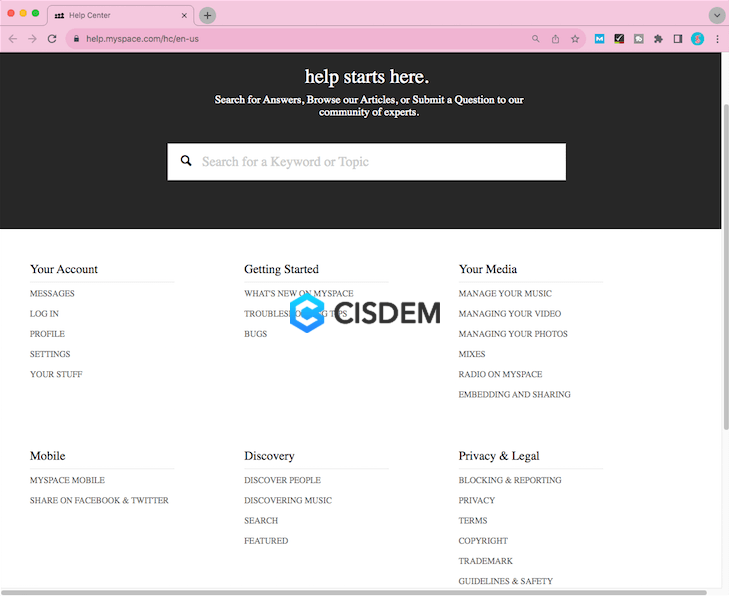Viewport: 729px width, 596px height.
Task: Click the share page icon in address bar
Action: pyautogui.click(x=556, y=39)
